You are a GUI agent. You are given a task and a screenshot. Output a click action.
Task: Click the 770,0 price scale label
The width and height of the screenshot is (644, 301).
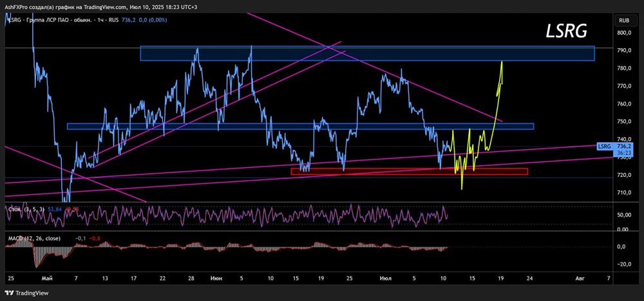pos(624,86)
